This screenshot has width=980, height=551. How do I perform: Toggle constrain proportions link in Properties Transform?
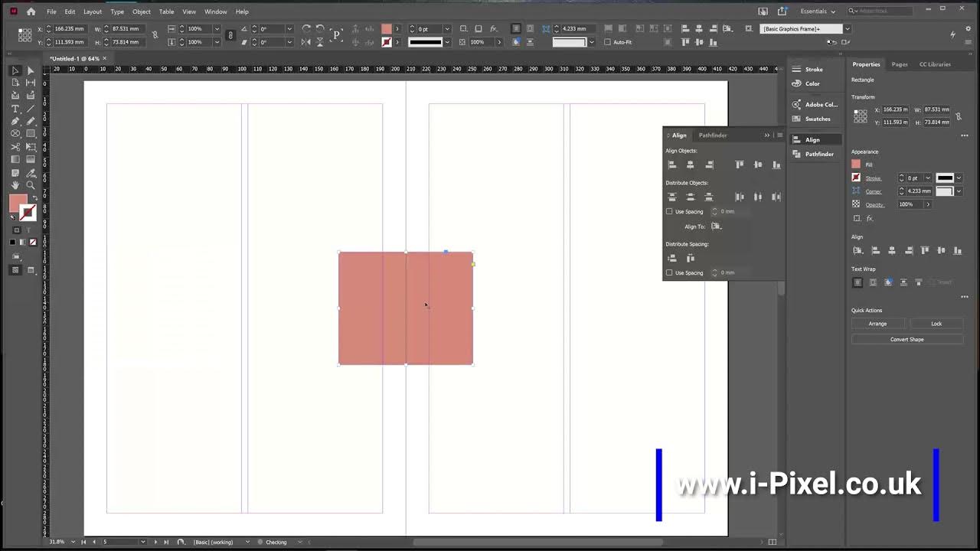(x=958, y=116)
